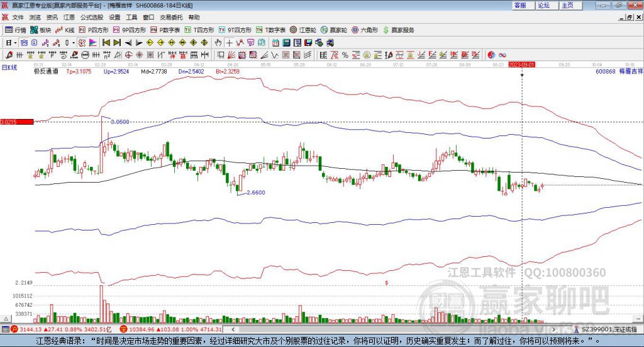Click the 论坛 forum button

tap(546, 5)
